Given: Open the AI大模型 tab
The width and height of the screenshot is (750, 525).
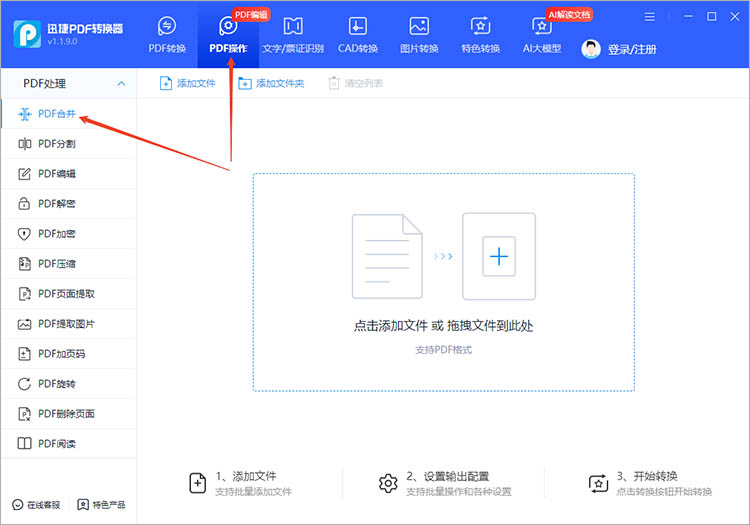Looking at the screenshot, I should (x=541, y=35).
